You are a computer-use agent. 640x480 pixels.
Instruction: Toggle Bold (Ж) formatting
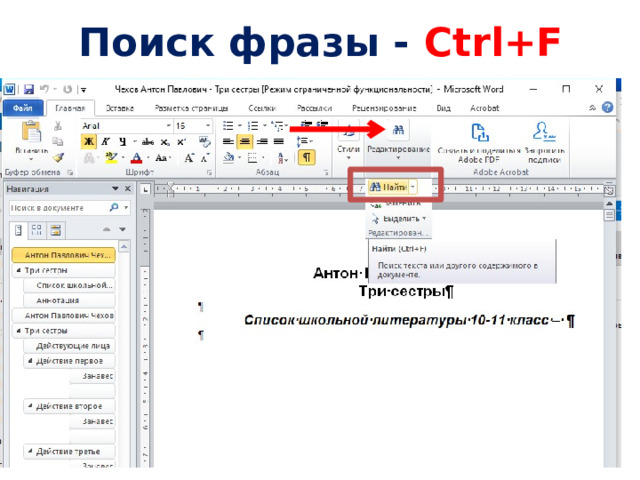pyautogui.click(x=89, y=142)
